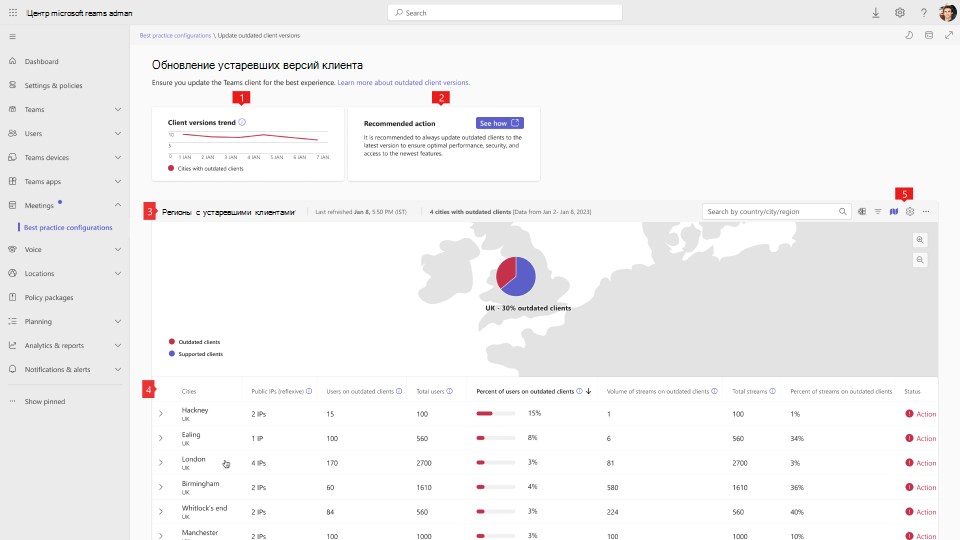Open the downloads icon in header
The height and width of the screenshot is (540, 960).
pyautogui.click(x=876, y=13)
